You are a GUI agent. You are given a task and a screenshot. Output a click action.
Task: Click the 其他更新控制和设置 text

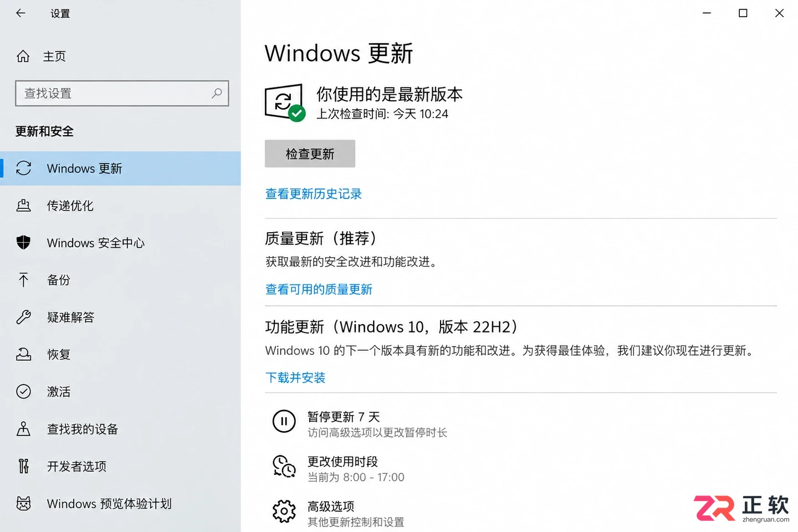point(356,522)
